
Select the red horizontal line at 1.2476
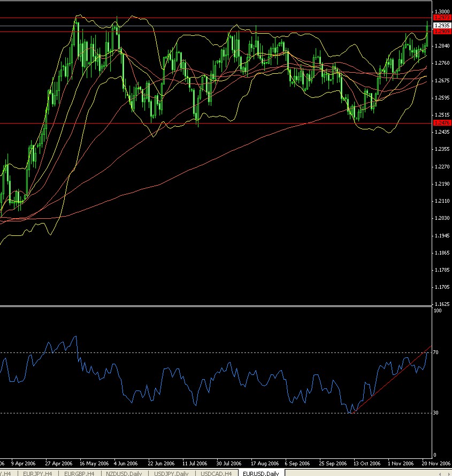[216, 123]
